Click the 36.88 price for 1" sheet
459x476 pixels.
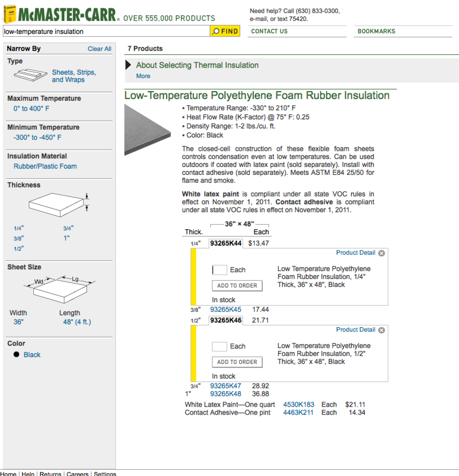pos(260,394)
